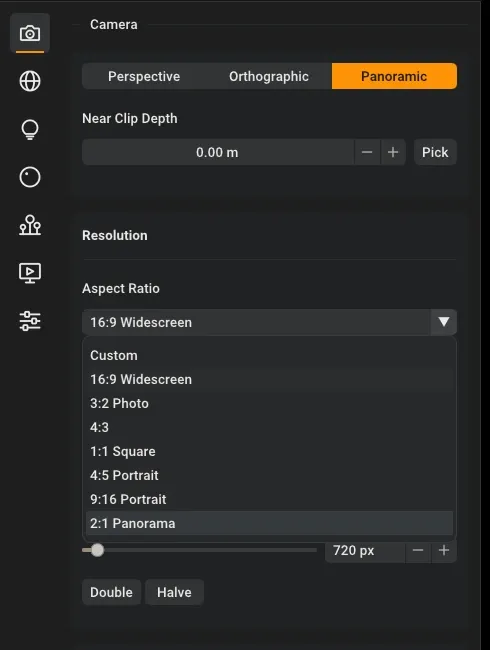Increase resolution with the plus stepper
The image size is (490, 650).
(x=444, y=551)
